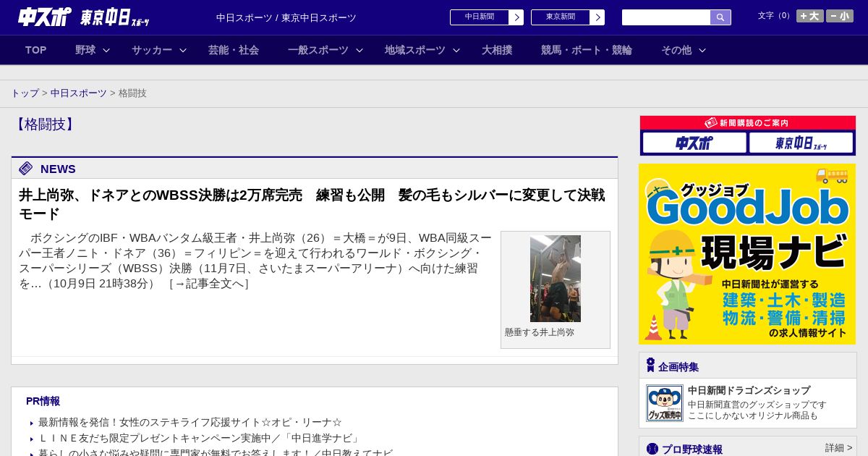Open GoodJob 現場ナビ advertisement banner
This screenshot has width=868, height=456.
tap(747, 254)
